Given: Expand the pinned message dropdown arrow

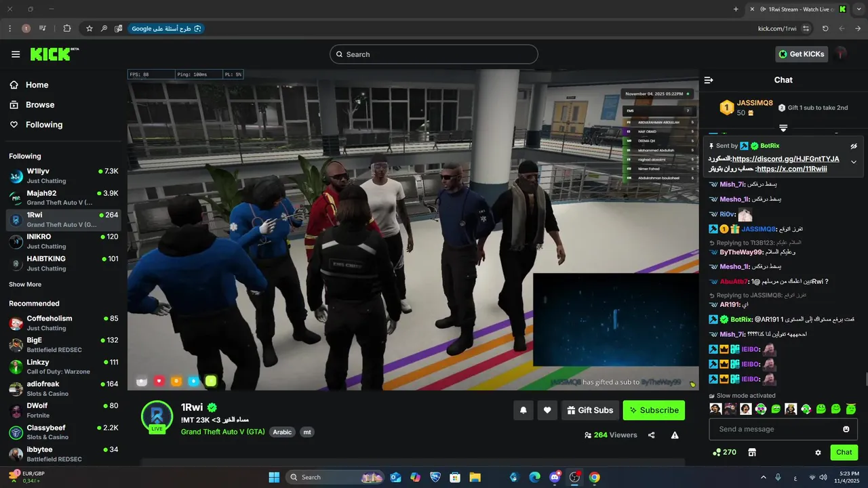Looking at the screenshot, I should point(854,162).
